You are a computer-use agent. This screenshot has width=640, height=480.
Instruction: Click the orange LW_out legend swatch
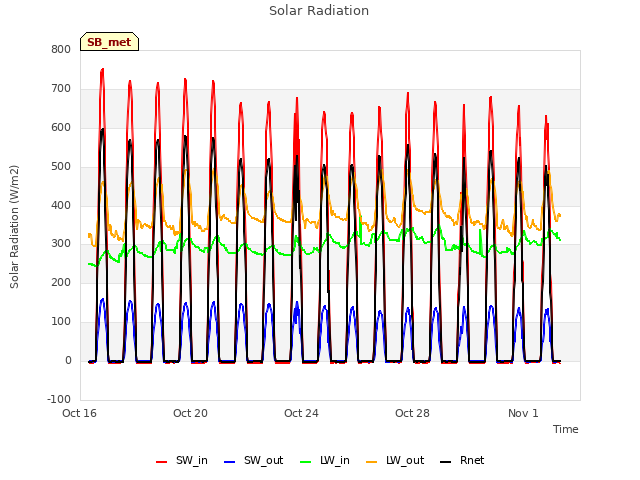(x=372, y=462)
